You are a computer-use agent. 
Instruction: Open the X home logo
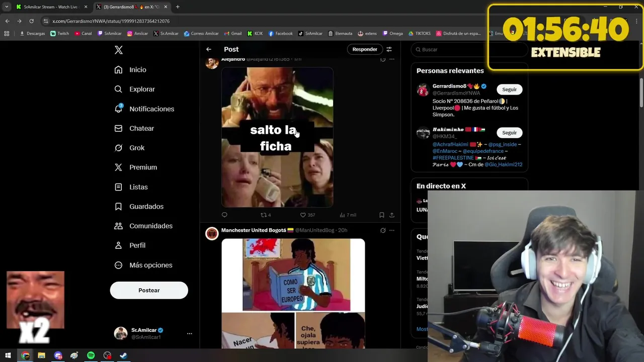pos(119,50)
